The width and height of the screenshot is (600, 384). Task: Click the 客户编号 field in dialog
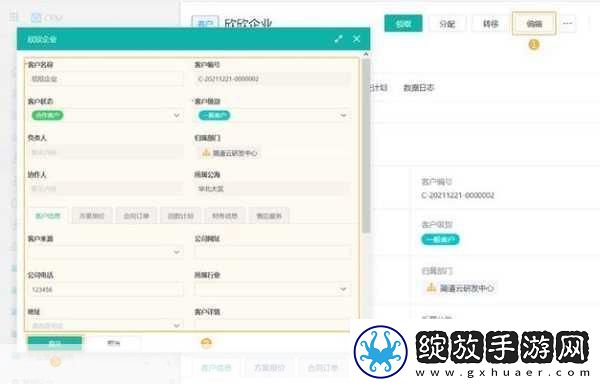coord(272,79)
